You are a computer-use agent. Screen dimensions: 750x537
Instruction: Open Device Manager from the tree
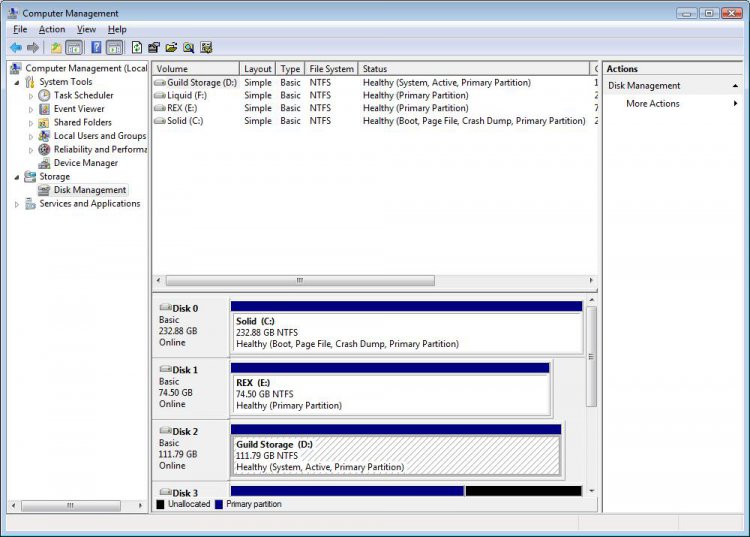pos(86,163)
